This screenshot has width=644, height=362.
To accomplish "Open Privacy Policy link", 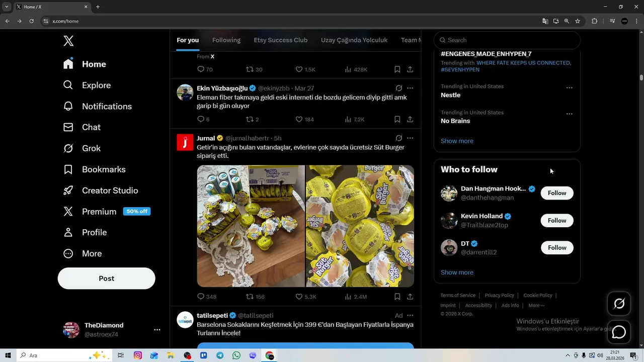I will click(x=499, y=296).
